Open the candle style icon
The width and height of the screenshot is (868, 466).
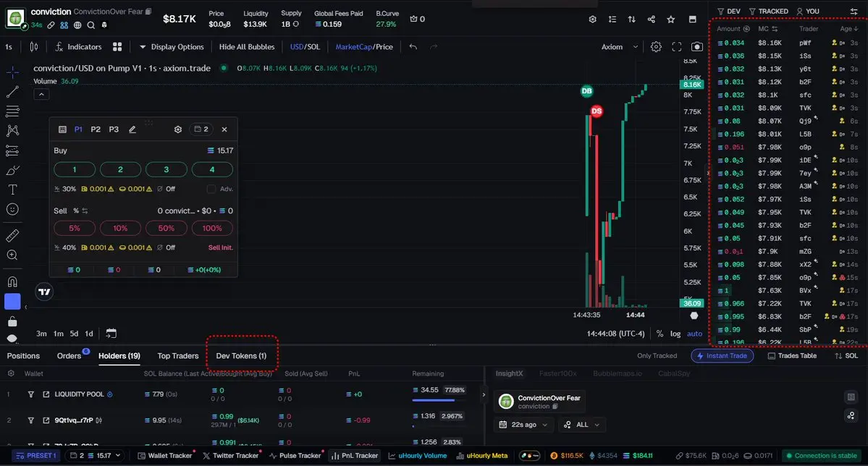(34, 47)
